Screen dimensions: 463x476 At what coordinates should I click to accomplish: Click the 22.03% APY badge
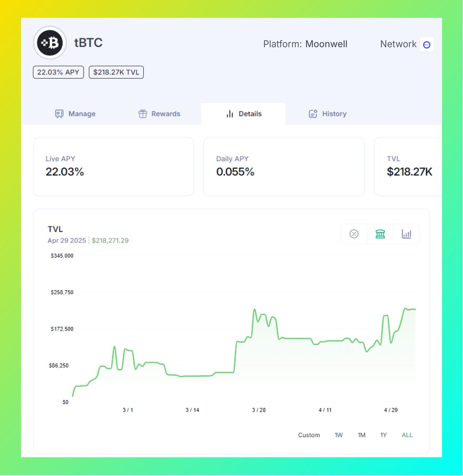tap(58, 72)
